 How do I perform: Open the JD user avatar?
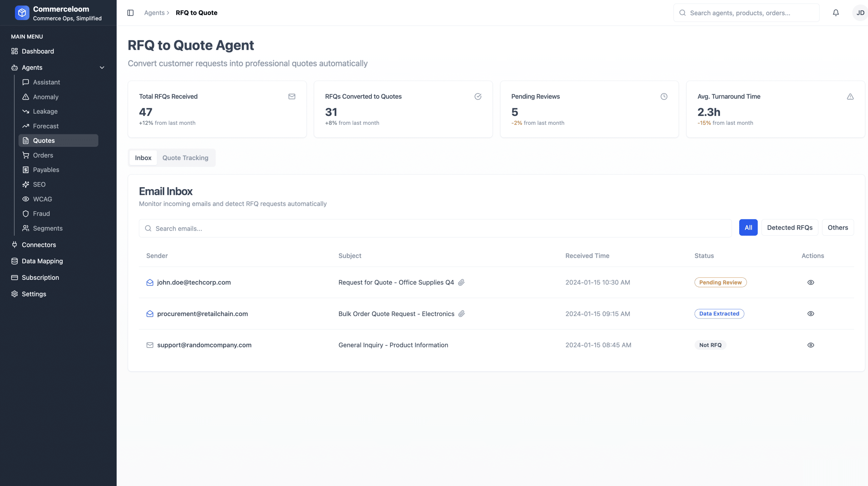pyautogui.click(x=860, y=13)
